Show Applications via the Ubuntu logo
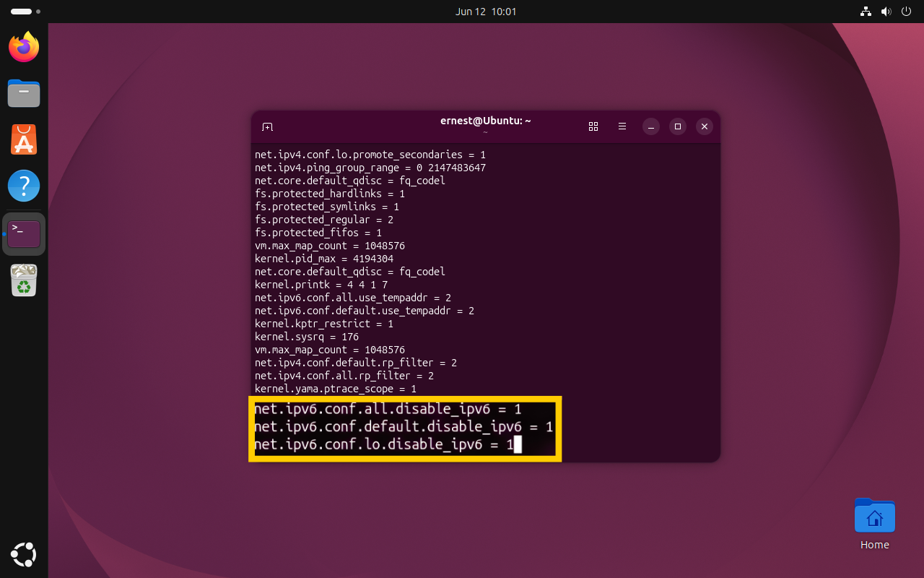This screenshot has width=924, height=578. 24,554
